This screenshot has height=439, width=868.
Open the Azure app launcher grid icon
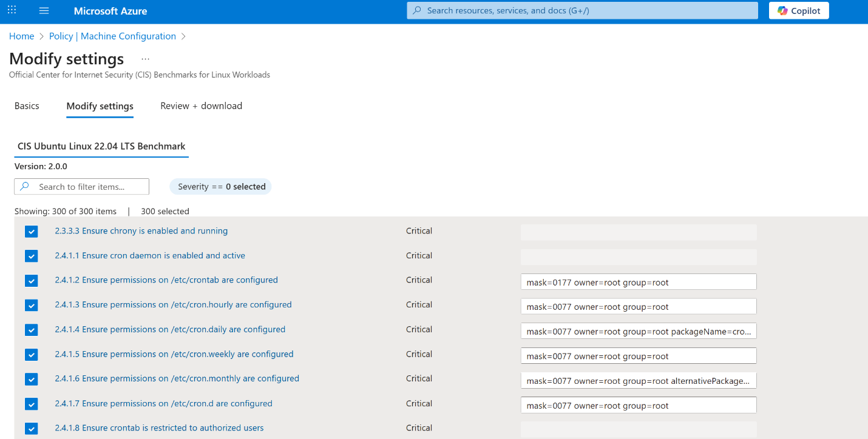12,10
